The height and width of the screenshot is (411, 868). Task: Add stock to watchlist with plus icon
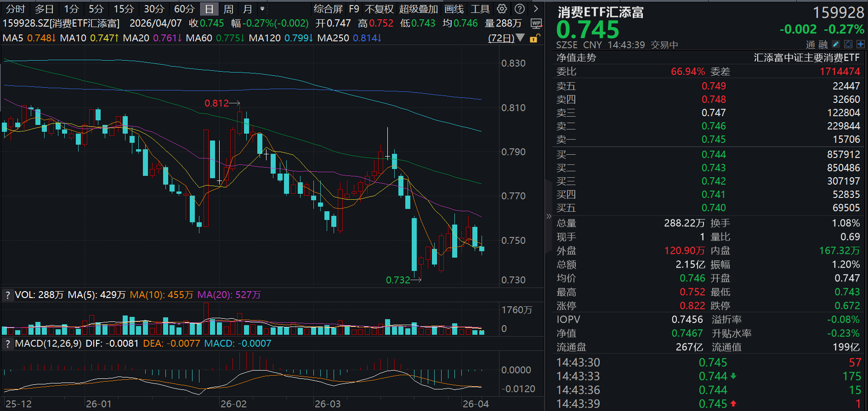[x=861, y=44]
